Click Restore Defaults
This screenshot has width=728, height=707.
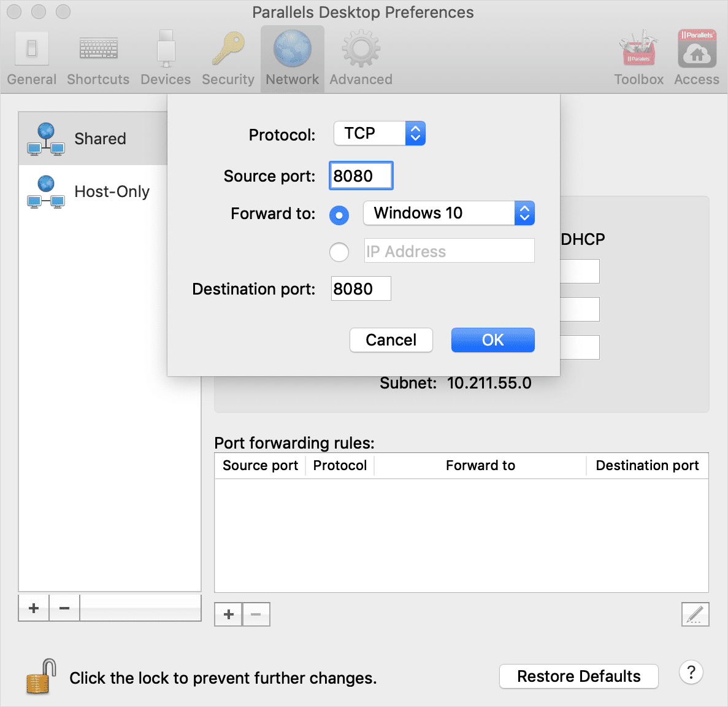coord(578,676)
